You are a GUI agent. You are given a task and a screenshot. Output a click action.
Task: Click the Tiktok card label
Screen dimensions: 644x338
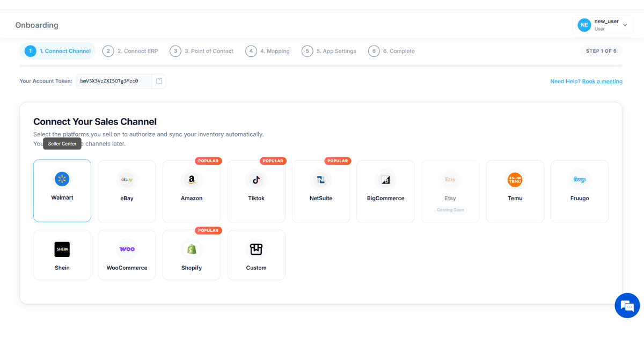coord(257,198)
